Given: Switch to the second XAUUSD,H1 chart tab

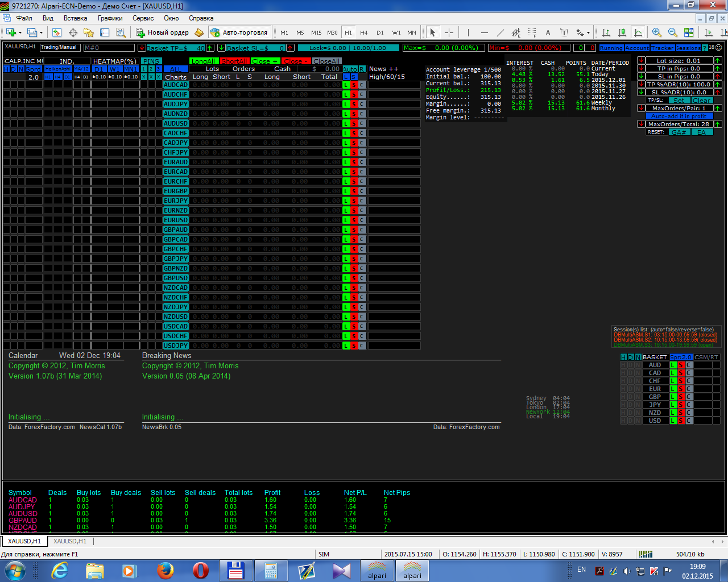Looking at the screenshot, I should point(70,541).
